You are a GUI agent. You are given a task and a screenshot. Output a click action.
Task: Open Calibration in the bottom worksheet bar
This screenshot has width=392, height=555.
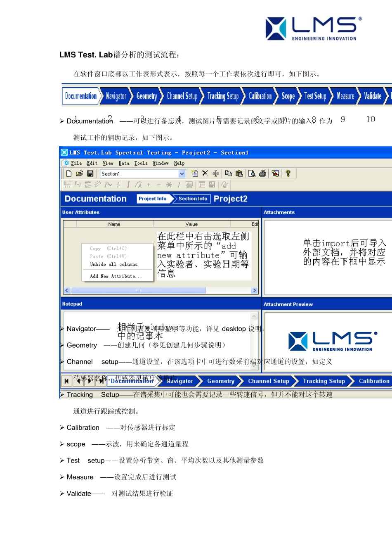pyautogui.click(x=374, y=381)
